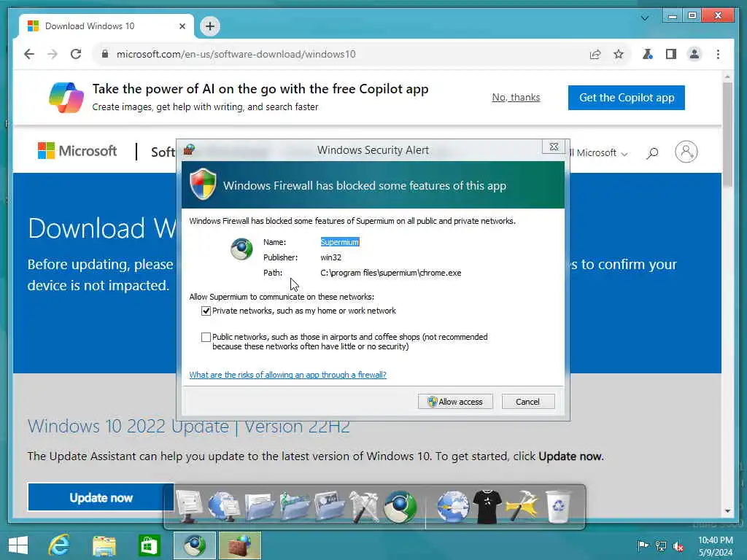This screenshot has width=747, height=560.
Task: Click the globe with monitor network dock icon
Action: (223, 507)
